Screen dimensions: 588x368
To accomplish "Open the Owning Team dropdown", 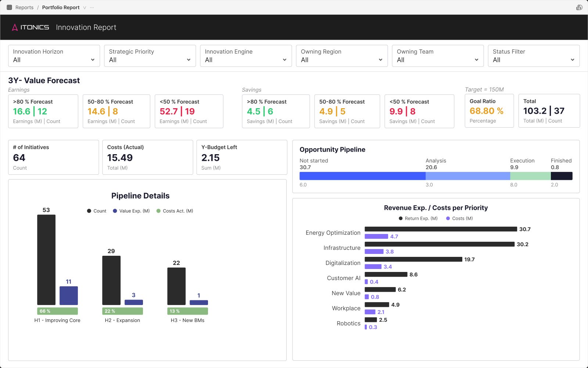I will click(438, 56).
